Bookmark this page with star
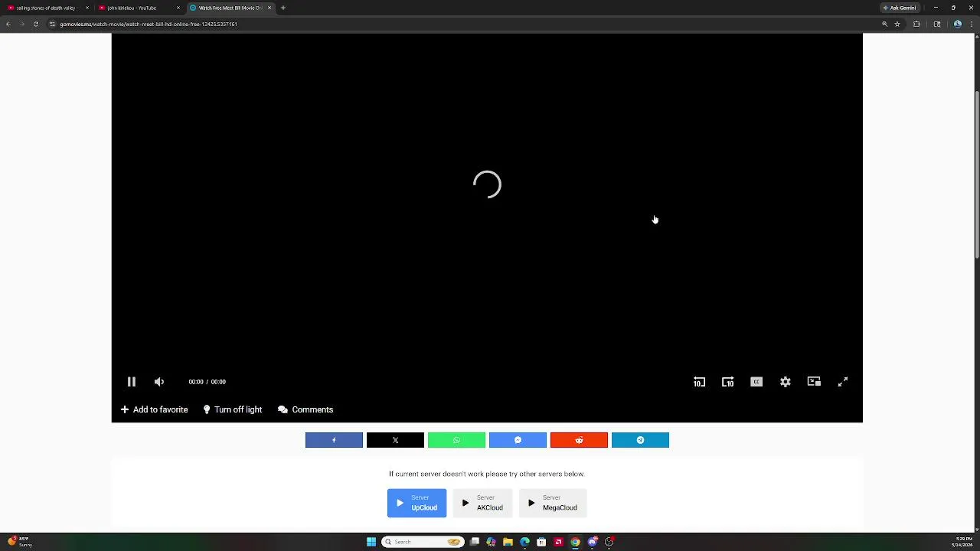This screenshot has height=551, width=980. 897,24
